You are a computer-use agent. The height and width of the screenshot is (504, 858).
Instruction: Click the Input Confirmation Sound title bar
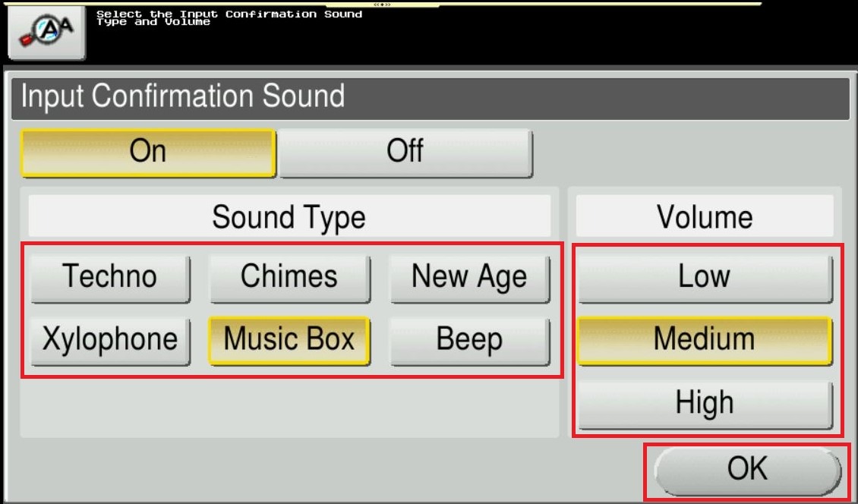click(x=430, y=97)
